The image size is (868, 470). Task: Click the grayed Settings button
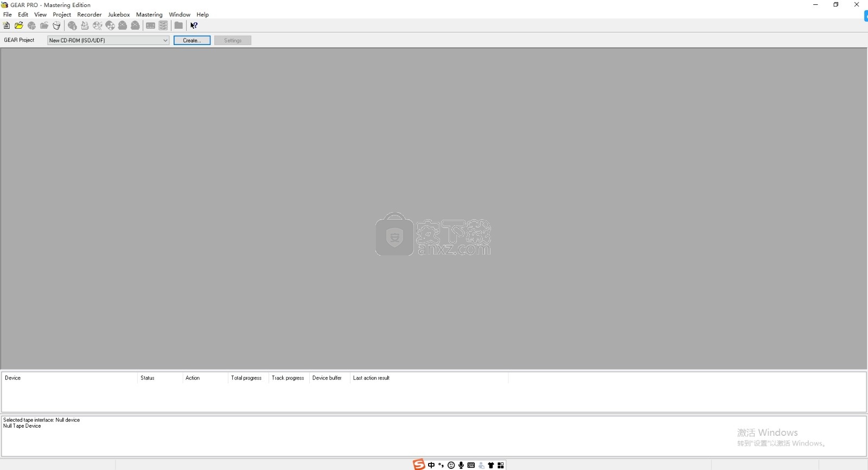click(233, 40)
